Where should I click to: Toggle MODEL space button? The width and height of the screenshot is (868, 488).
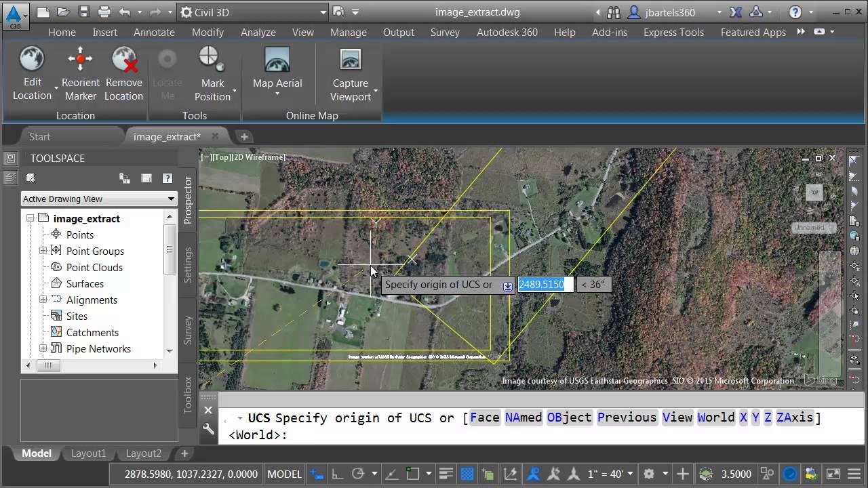click(284, 474)
